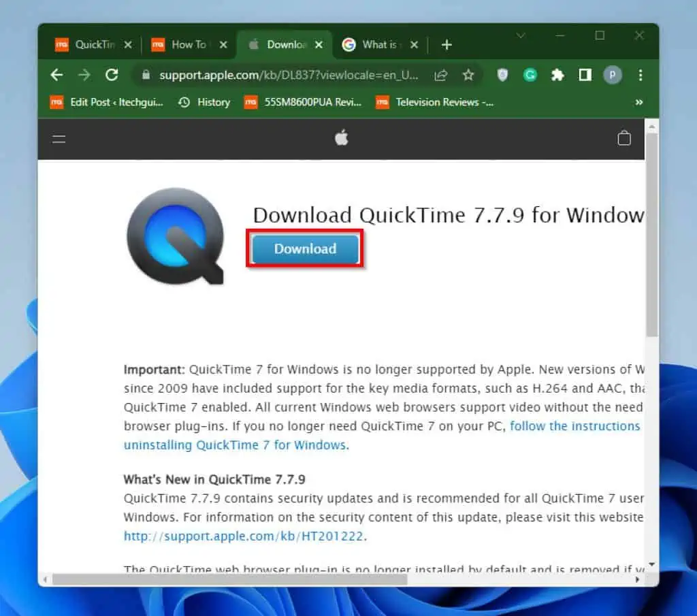Open the Apple shopping bag icon
The image size is (697, 616).
623,137
